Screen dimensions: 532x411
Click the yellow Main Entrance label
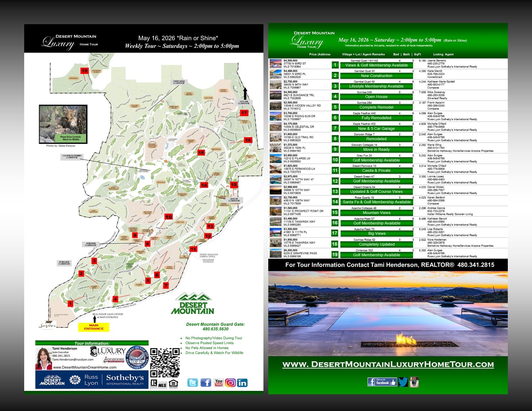[94, 327]
